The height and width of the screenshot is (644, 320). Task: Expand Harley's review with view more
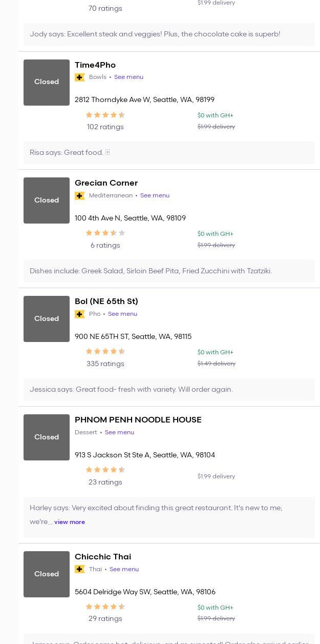(70, 522)
